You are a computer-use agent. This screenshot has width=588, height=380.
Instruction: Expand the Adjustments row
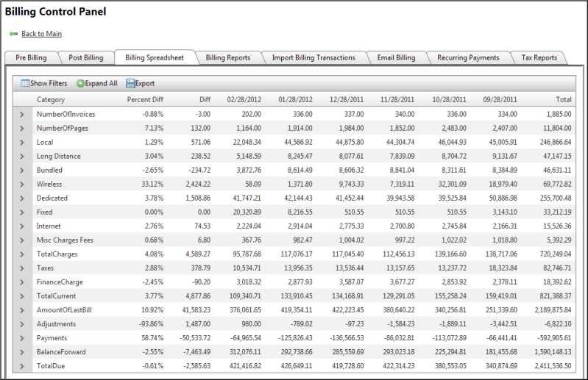point(22,324)
